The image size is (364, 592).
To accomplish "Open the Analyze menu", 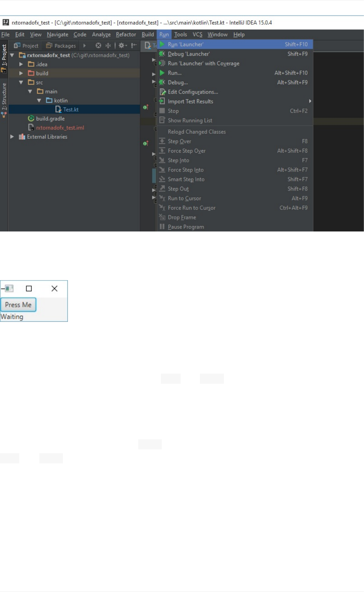I will [x=101, y=34].
